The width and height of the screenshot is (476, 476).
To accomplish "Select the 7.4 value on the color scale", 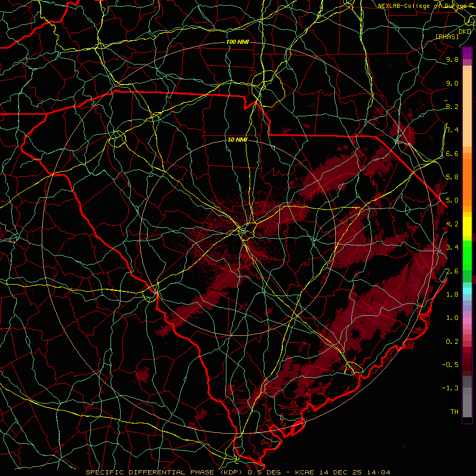I will tap(452, 130).
